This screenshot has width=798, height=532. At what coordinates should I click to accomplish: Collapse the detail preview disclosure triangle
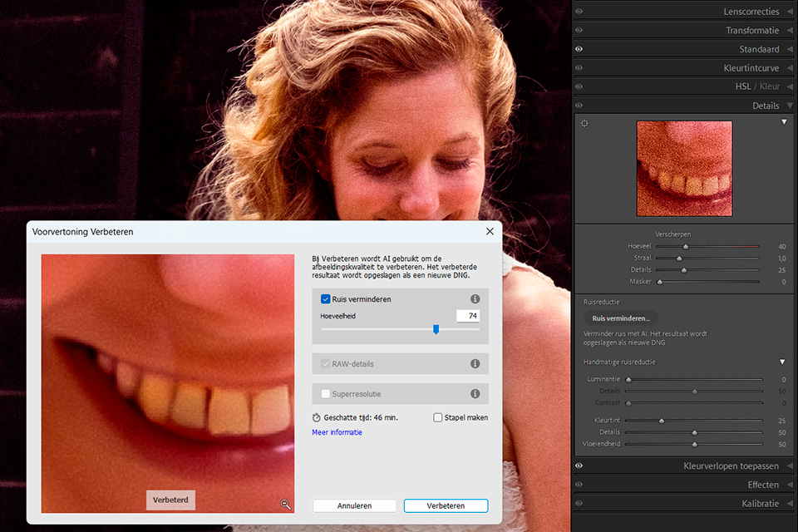[x=784, y=122]
